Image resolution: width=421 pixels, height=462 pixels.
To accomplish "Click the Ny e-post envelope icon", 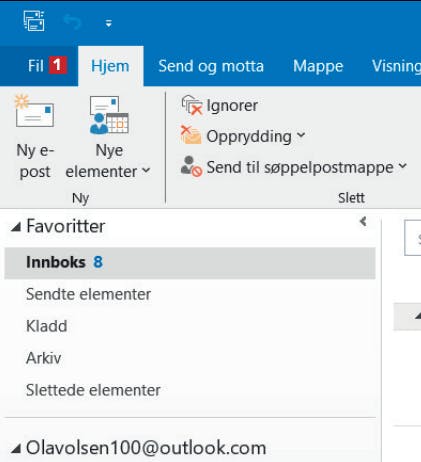I will tap(35, 111).
